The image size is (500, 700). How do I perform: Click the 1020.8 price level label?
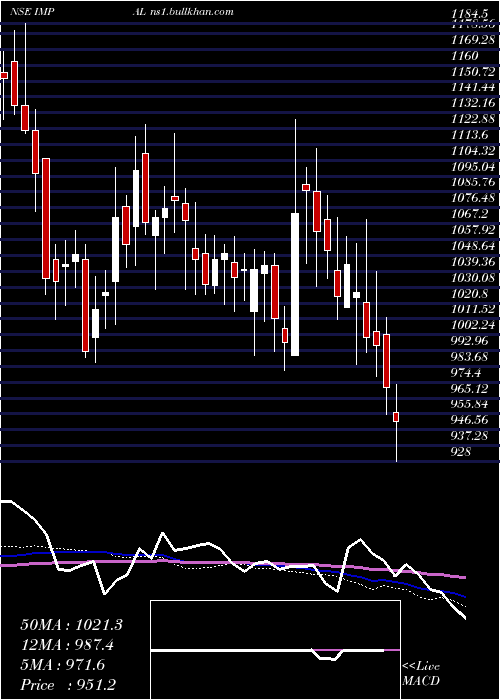470,293
